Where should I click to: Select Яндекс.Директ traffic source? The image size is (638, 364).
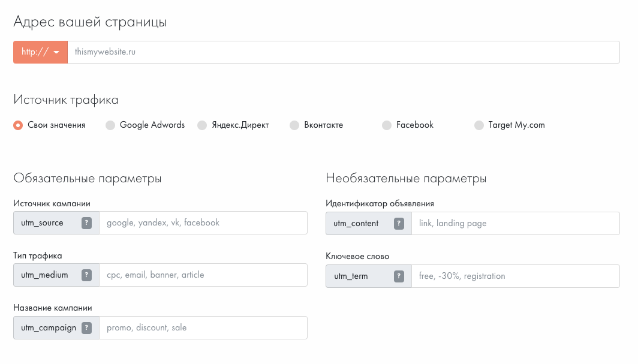pyautogui.click(x=202, y=125)
